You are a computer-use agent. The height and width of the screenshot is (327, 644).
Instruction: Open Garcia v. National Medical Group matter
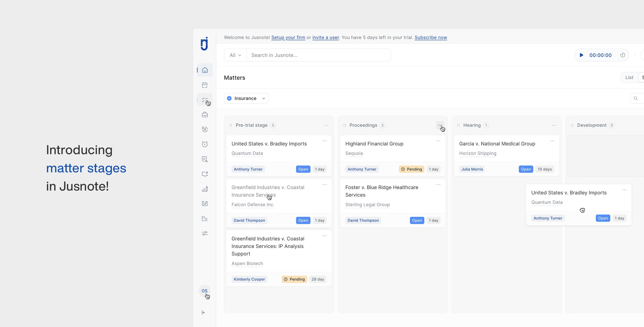[x=497, y=144]
